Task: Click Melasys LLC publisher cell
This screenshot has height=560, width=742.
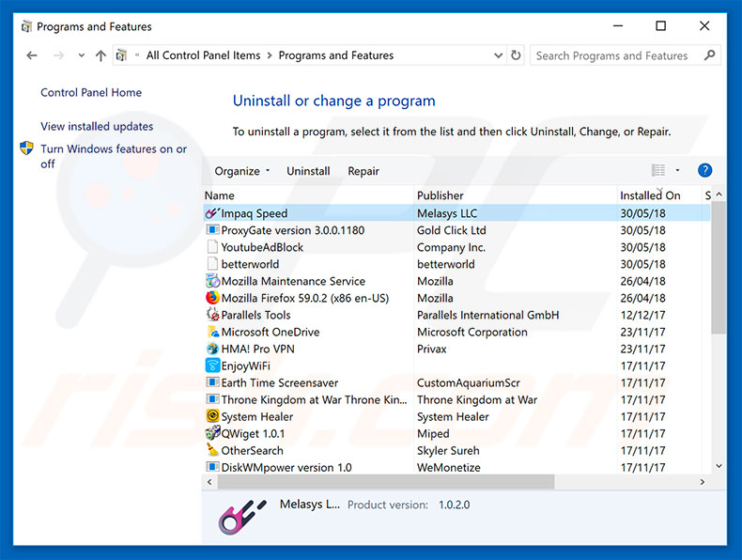Action: point(447,213)
